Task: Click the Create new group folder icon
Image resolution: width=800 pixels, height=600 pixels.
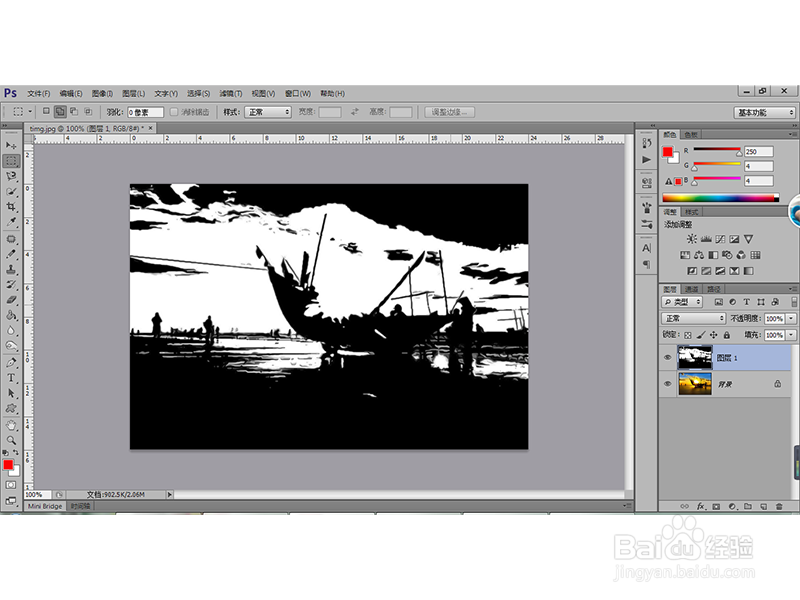Action: [x=748, y=507]
